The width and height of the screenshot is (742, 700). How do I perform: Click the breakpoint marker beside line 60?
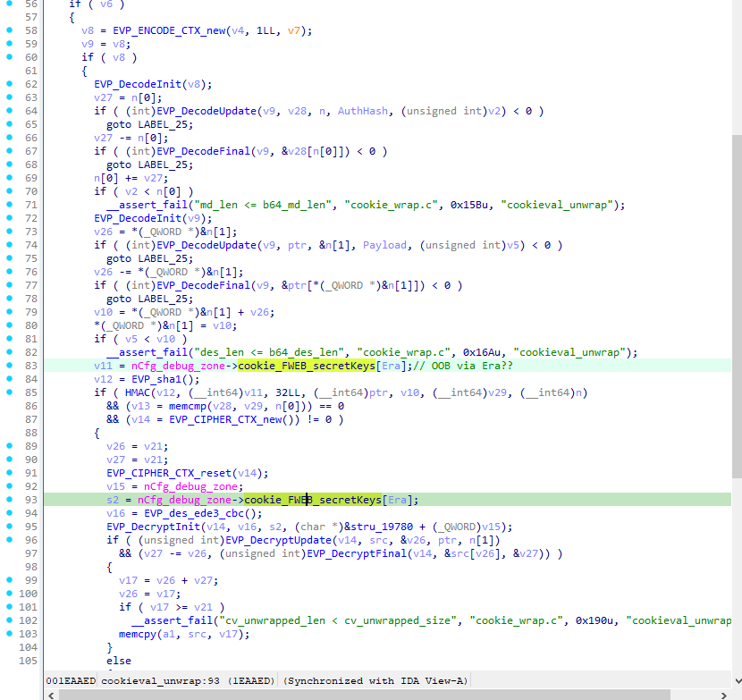[9, 57]
